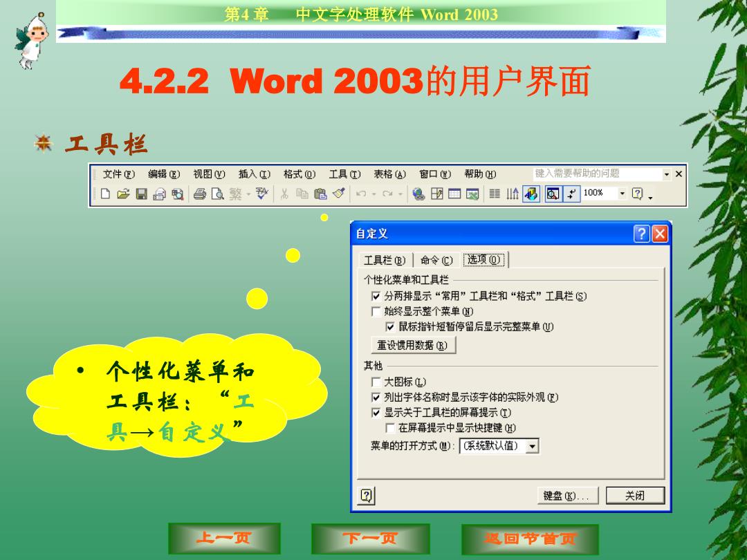This screenshot has width=747, height=560.
Task: Click the change text direction icon
Action: [x=513, y=194]
